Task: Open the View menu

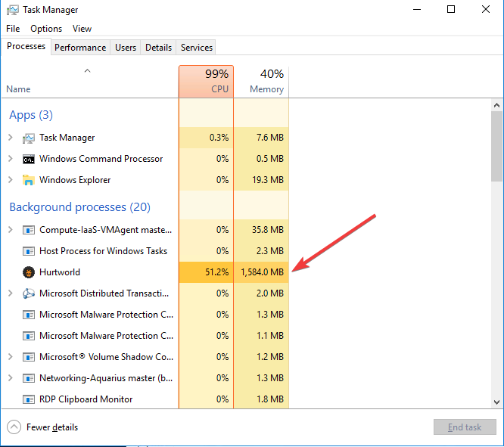Action: 82,29
